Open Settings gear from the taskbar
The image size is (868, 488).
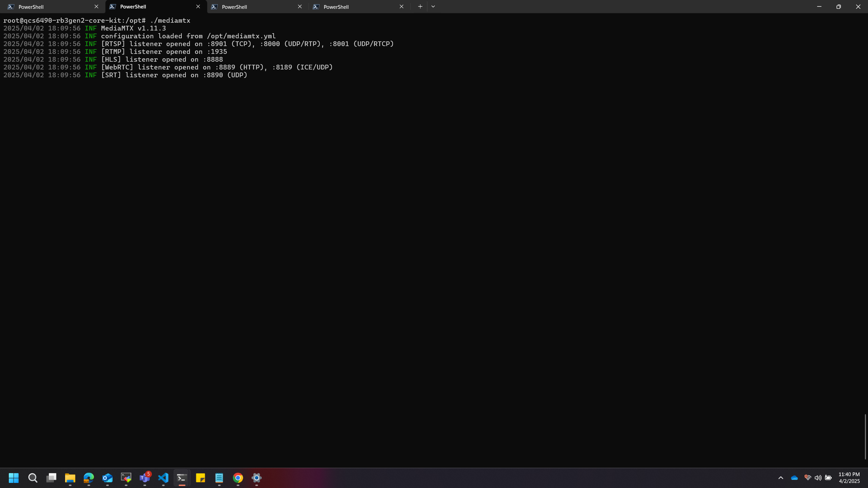256,478
